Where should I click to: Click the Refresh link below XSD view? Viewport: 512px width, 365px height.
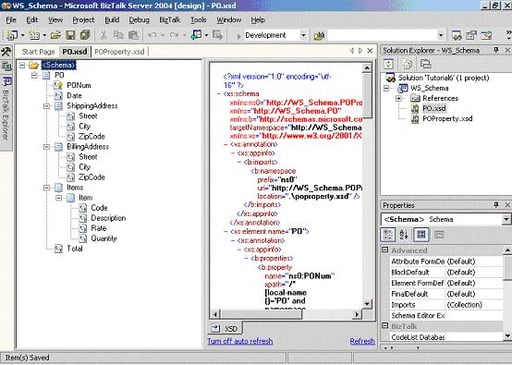(362, 341)
